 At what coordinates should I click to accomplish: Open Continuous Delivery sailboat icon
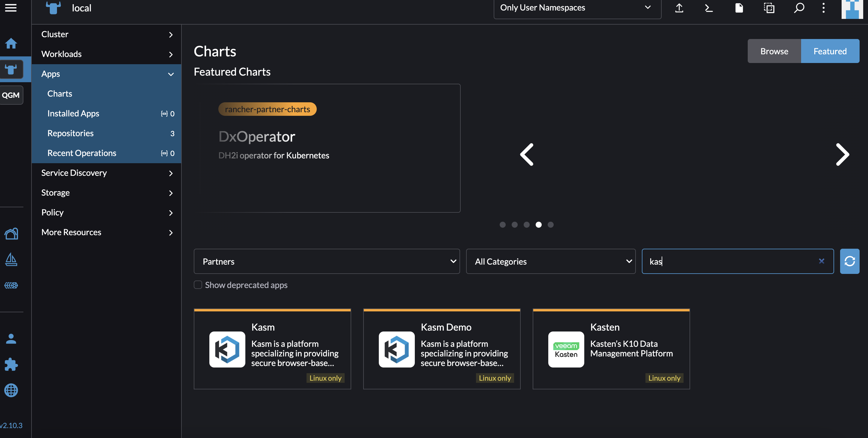click(x=11, y=259)
